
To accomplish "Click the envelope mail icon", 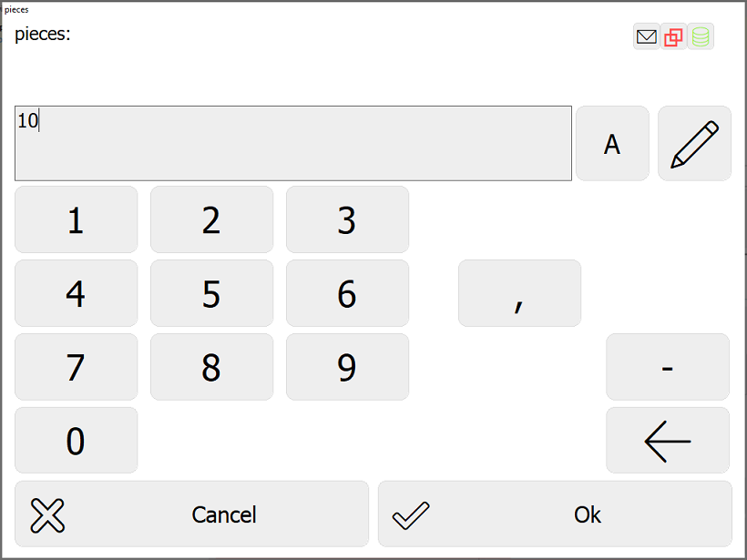I will [647, 36].
